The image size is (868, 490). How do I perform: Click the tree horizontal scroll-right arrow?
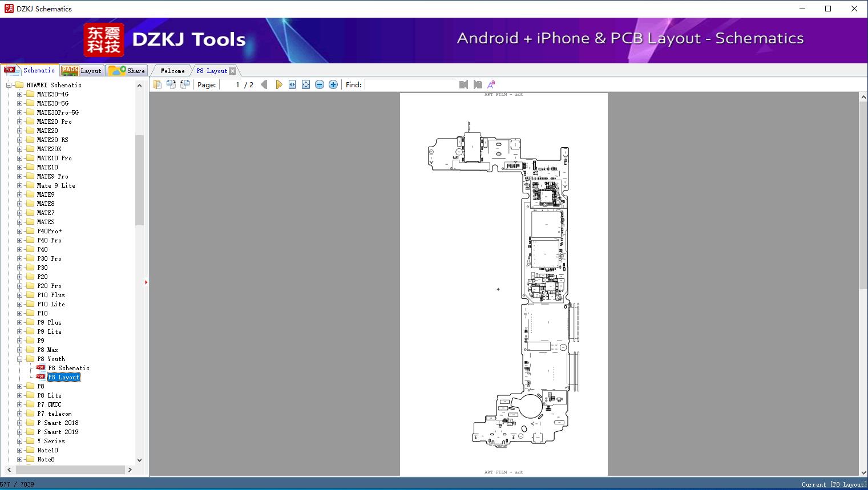coord(130,469)
